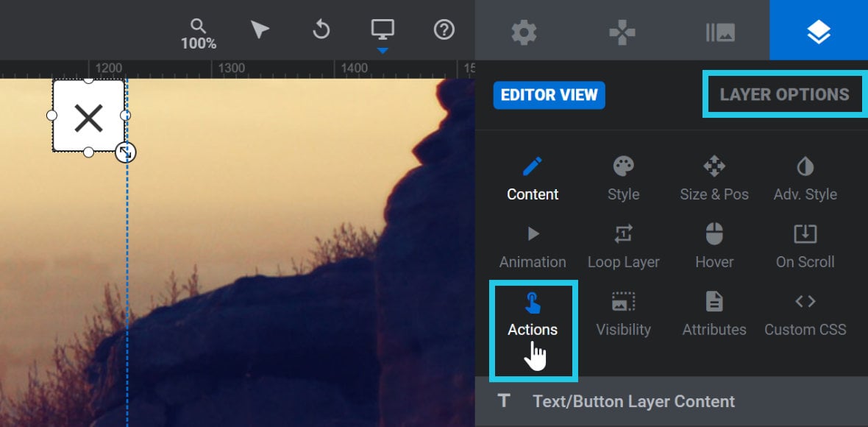Open Loop Layer options

623,247
